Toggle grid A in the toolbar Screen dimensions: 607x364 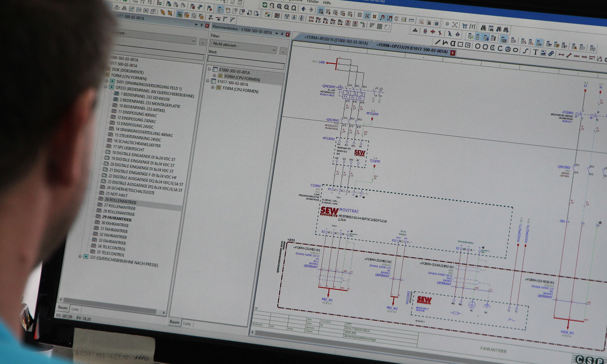[x=320, y=11]
